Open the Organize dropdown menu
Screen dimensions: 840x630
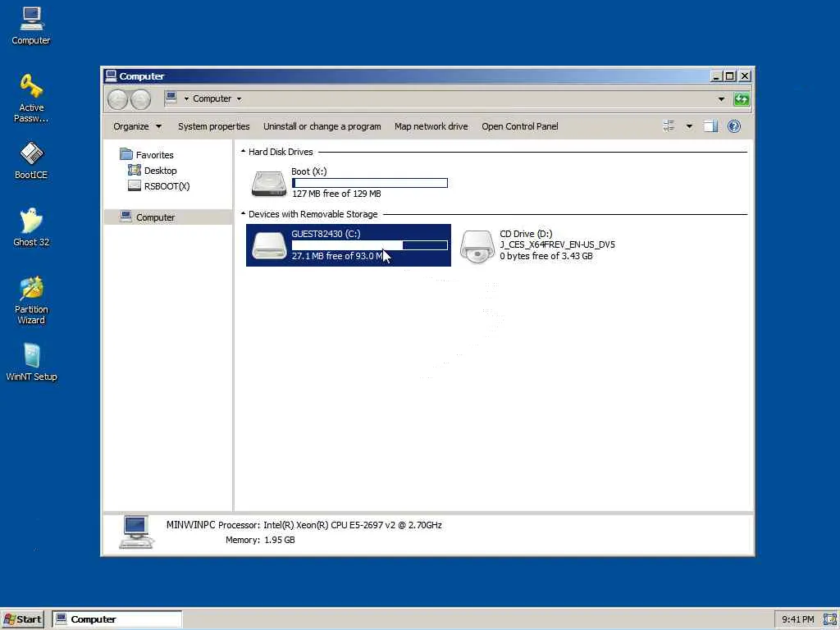coord(137,126)
